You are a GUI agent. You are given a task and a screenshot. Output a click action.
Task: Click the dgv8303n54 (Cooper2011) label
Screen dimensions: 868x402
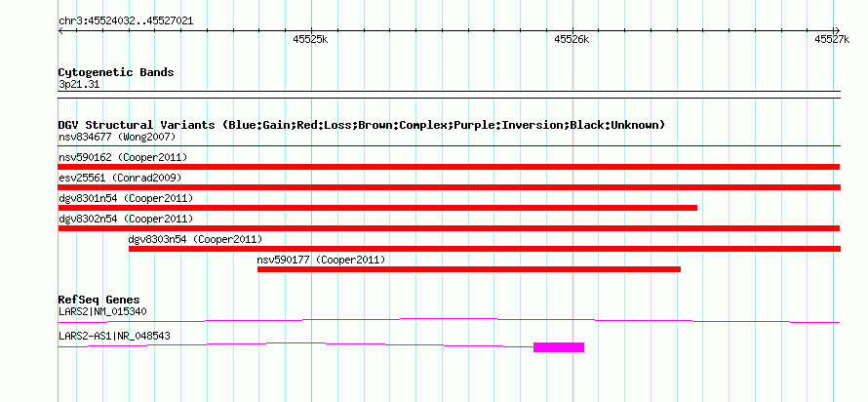tap(195, 239)
